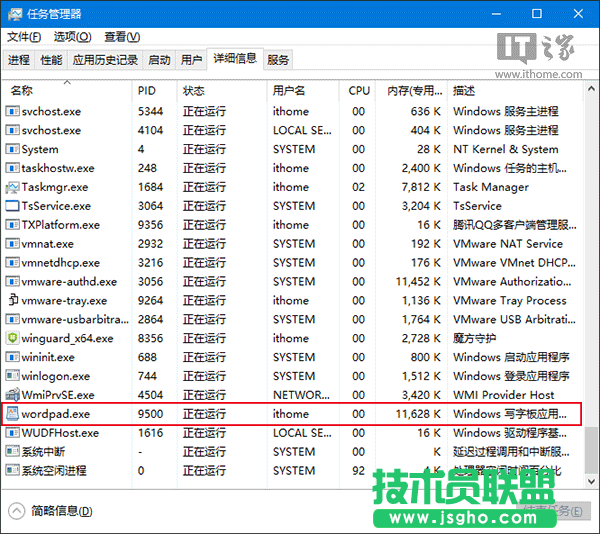Click the vmware-tray.exe icon

coord(13,300)
